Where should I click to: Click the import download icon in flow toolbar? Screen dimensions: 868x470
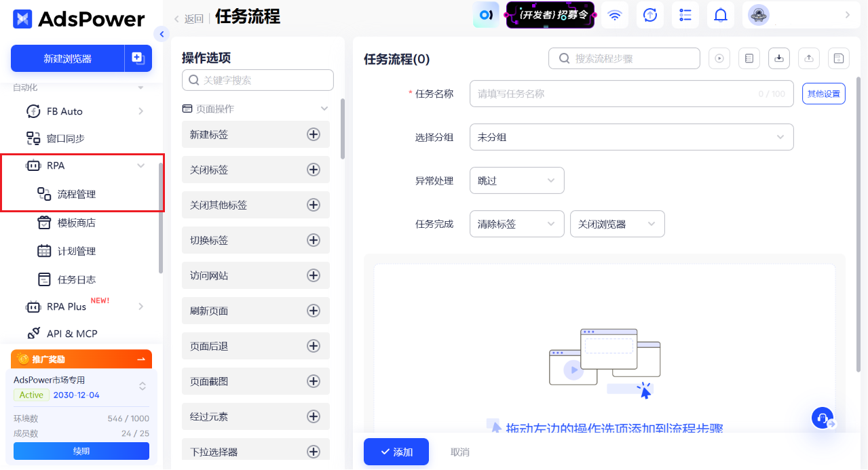point(779,58)
